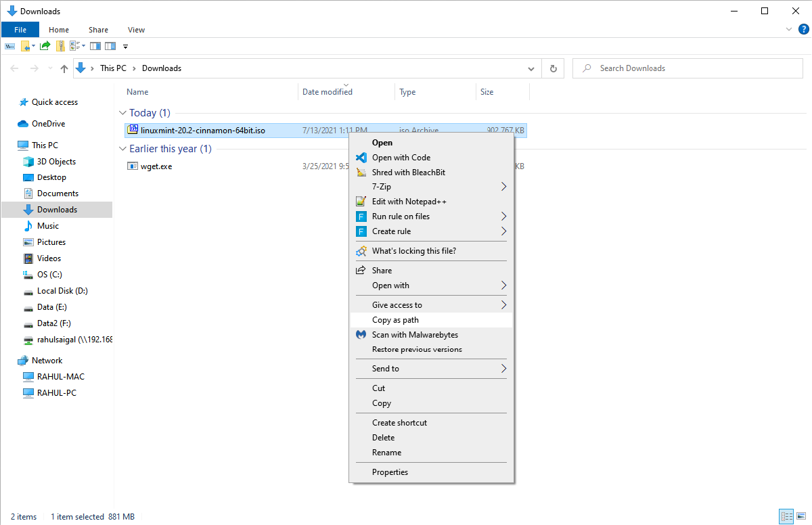812x525 pixels.
Task: Collapse the Today group
Action: pos(122,113)
